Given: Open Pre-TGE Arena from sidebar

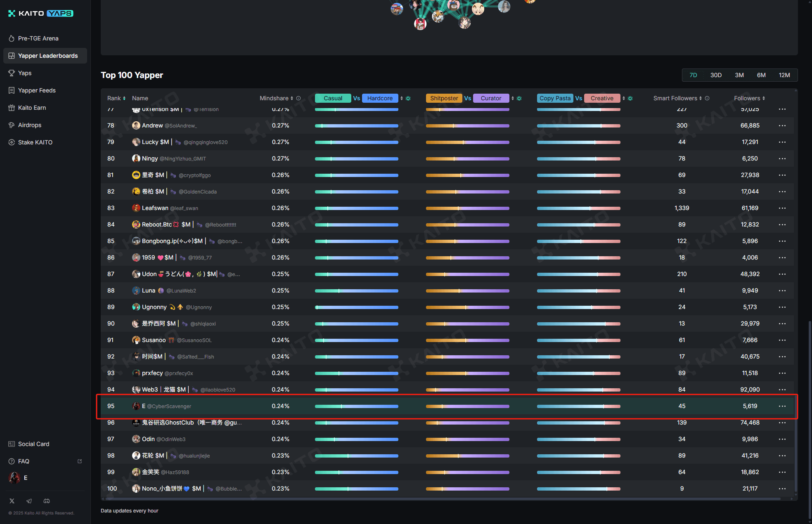Looking at the screenshot, I should (38, 38).
